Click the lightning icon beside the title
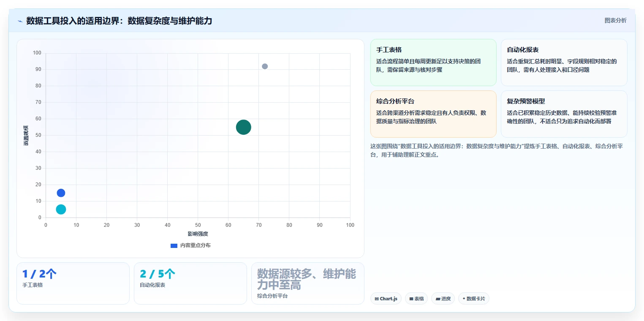Viewport: 644px width, 321px height. [x=20, y=21]
